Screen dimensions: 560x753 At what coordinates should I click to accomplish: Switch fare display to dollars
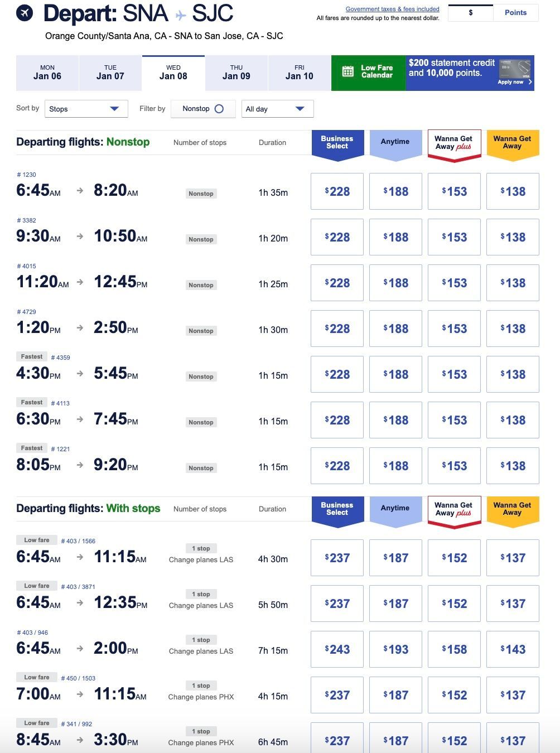(471, 13)
